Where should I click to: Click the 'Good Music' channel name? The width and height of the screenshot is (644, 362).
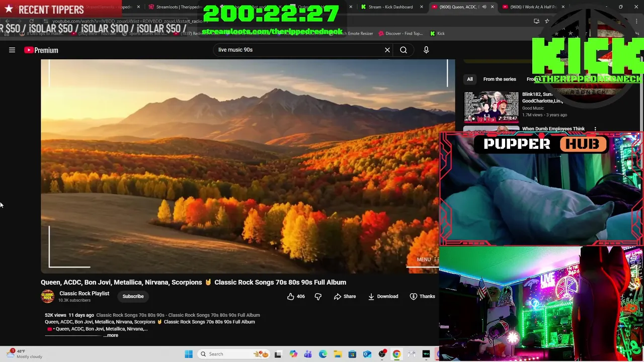click(x=533, y=108)
